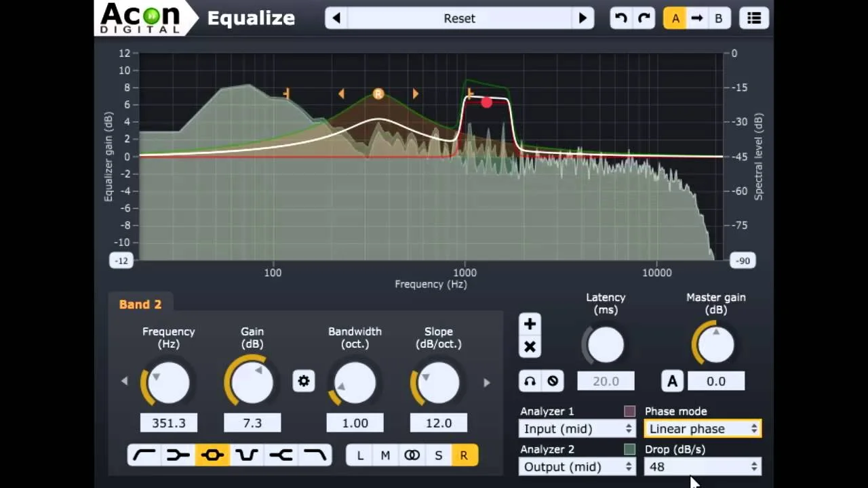
Task: Choose the high-pass filter shape
Action: pos(144,455)
